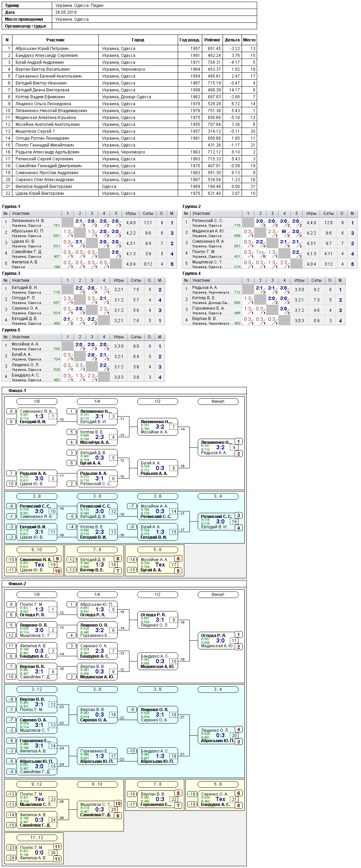
Task: Select participant 'Бугай Андрей Андреевич'
Action: [x=40, y=62]
